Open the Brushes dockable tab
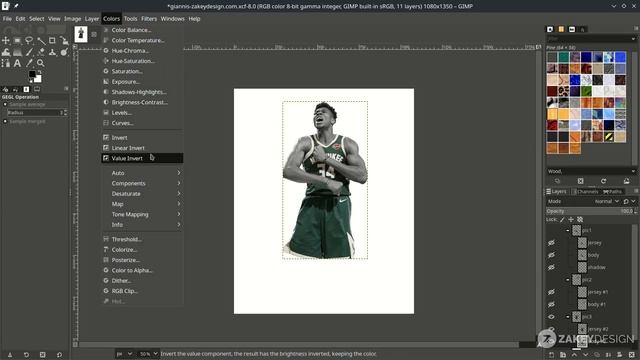 tap(550, 29)
